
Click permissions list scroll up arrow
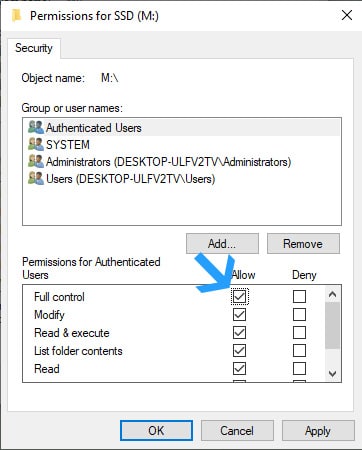point(332,294)
